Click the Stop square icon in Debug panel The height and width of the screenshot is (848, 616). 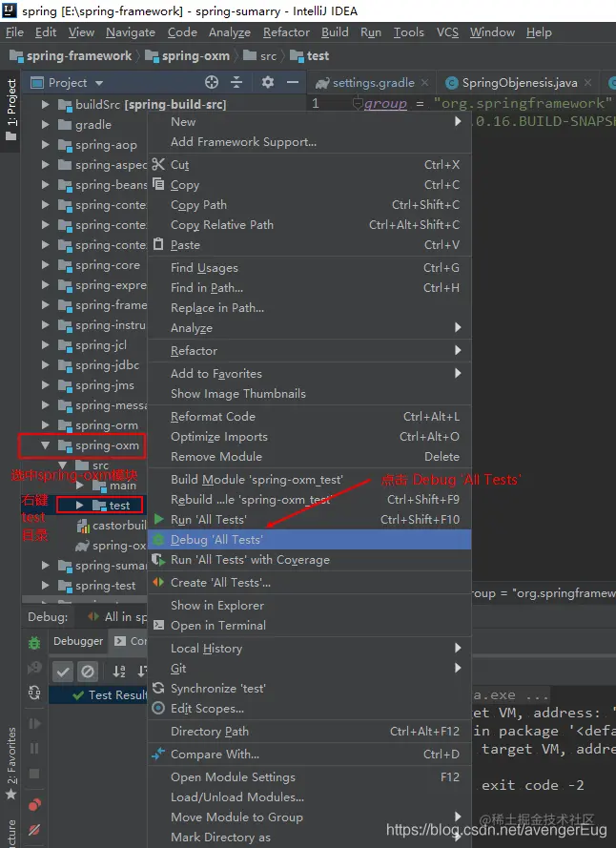pos(34,774)
